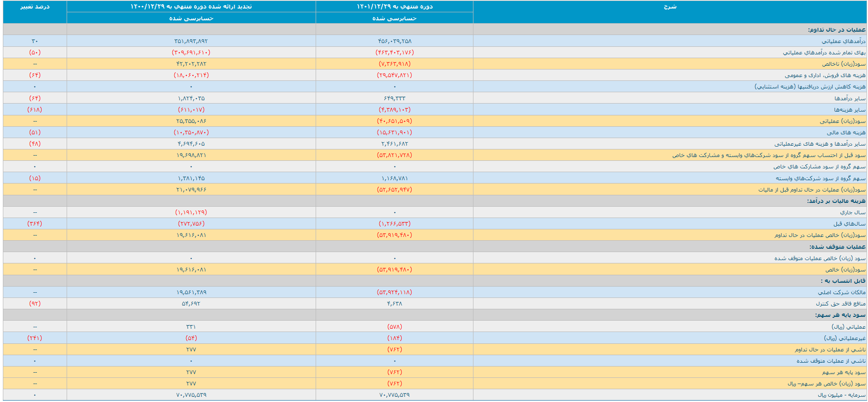This screenshot has width=868, height=402.
Task: Select the سود(زیان) عملیاتی row label
Action: (x=842, y=121)
